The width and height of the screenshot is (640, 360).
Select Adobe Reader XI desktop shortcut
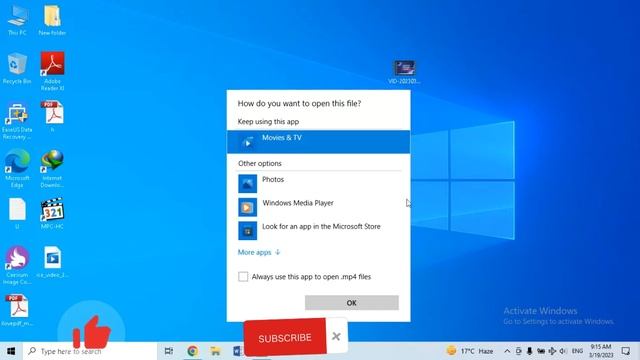point(52,71)
